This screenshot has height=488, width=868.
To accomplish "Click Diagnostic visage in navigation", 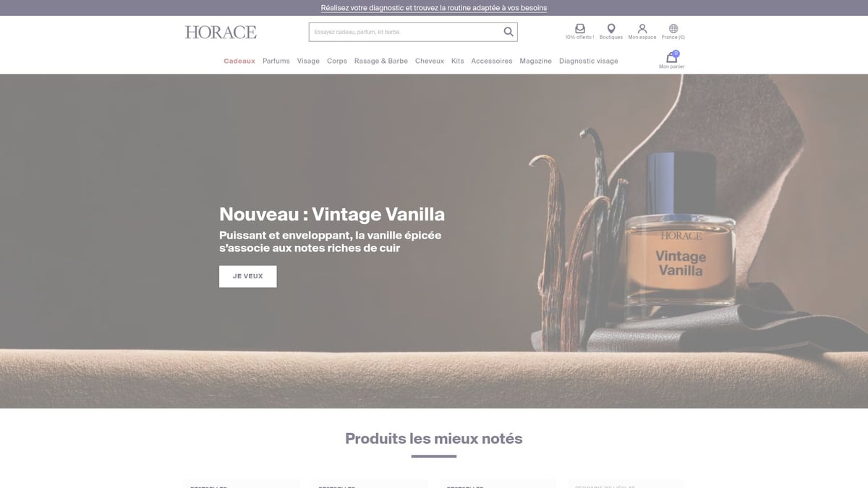I will click(x=589, y=61).
